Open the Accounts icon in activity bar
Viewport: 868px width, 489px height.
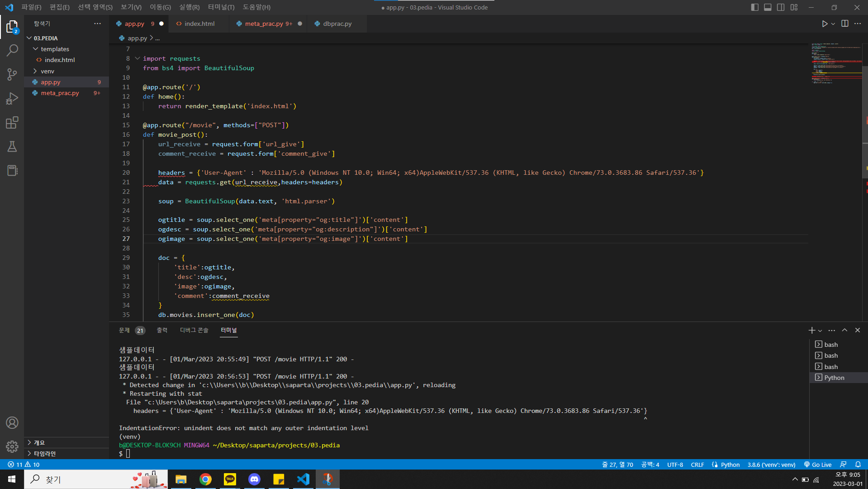(x=12, y=423)
